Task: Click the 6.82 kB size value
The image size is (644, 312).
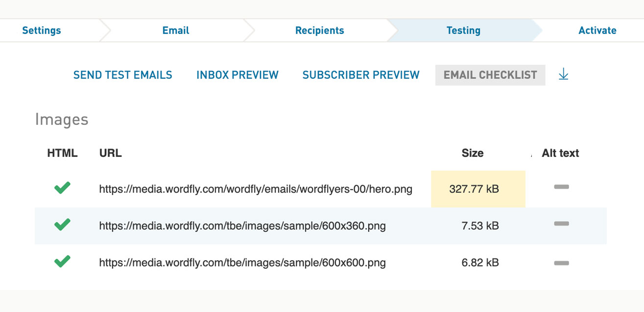Action: pos(480,263)
